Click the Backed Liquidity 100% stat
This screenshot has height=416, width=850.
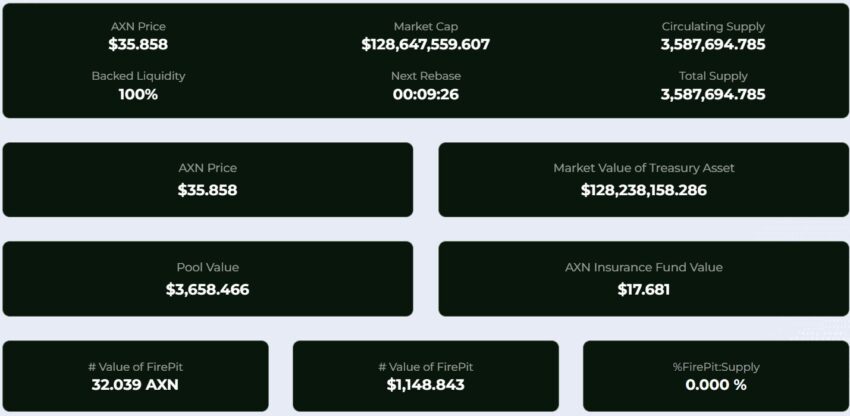[x=138, y=94]
